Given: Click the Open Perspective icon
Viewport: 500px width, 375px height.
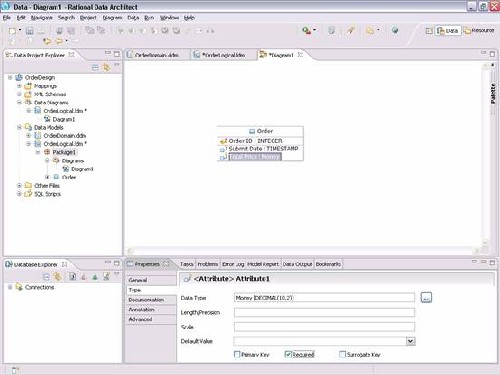Looking at the screenshot, I should pyautogui.click(x=429, y=31).
